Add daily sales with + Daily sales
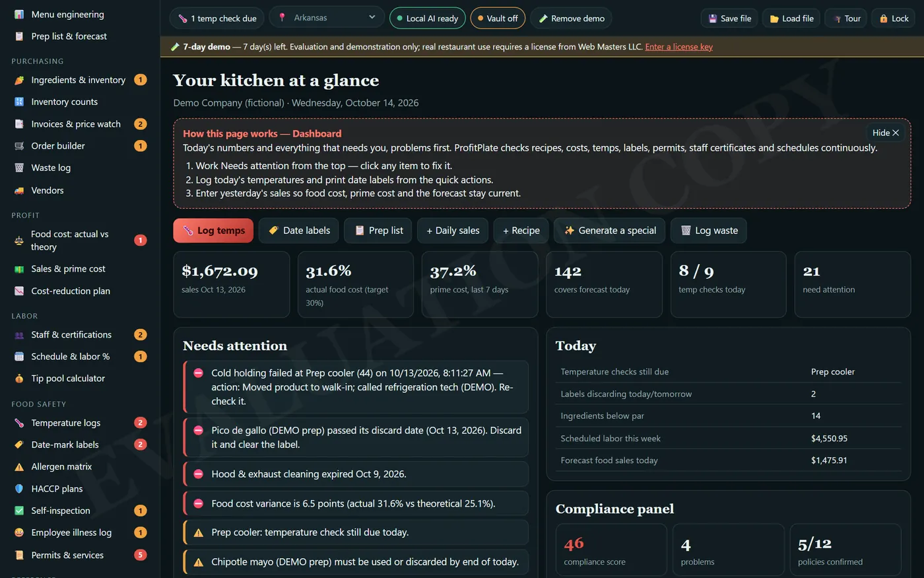The image size is (924, 578). (453, 231)
